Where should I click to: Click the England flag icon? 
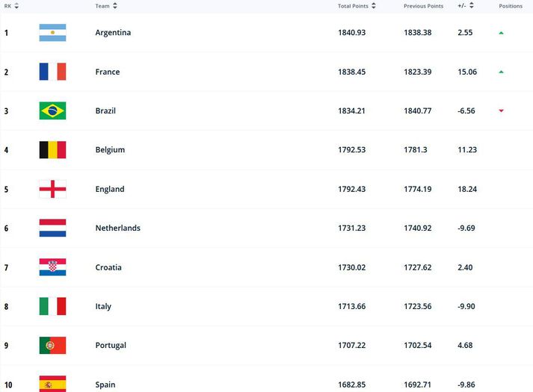(x=52, y=189)
